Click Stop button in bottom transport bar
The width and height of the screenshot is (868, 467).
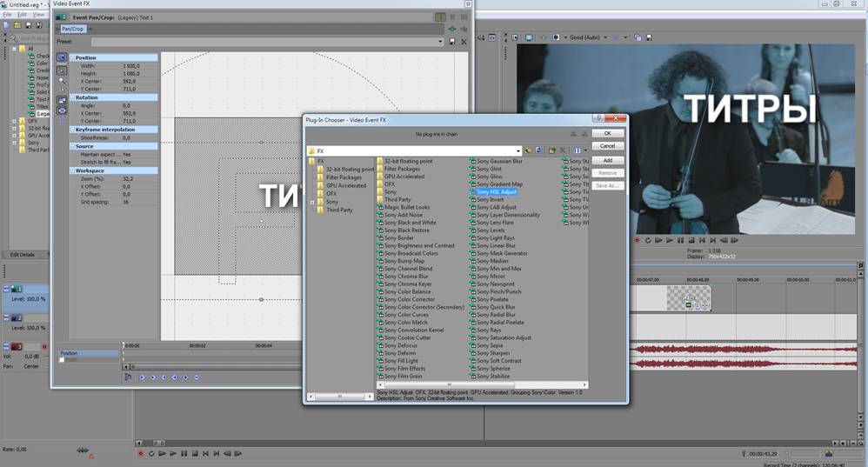click(195, 454)
